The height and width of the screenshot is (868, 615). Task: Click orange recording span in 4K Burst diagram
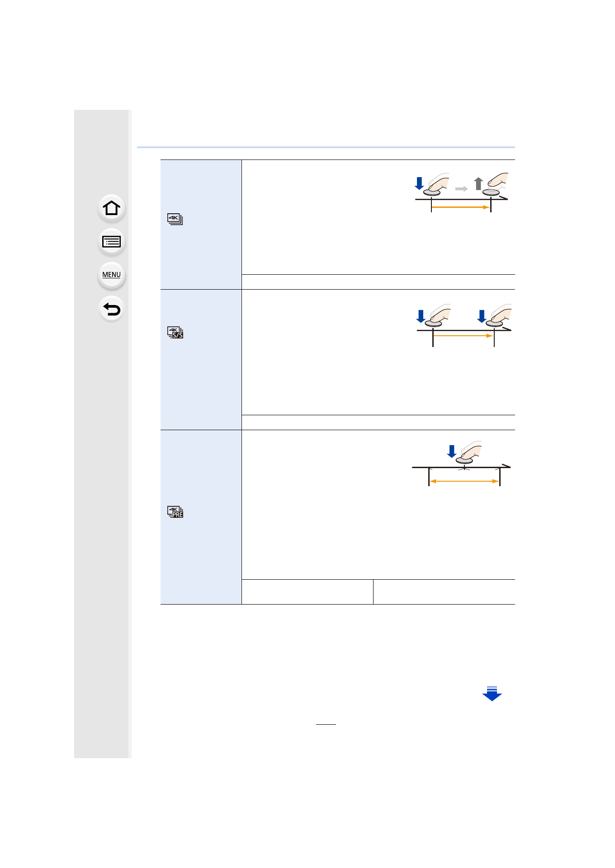pos(461,207)
